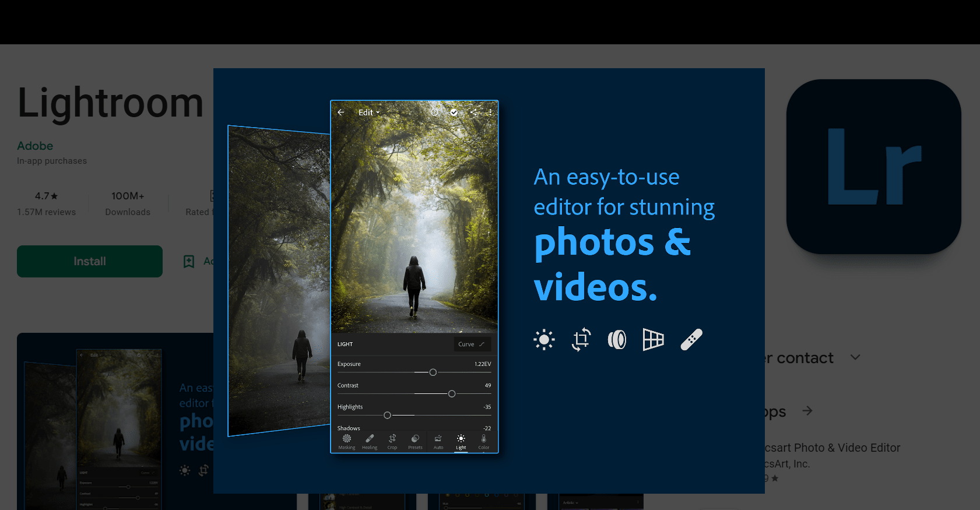Click the Highlights slider handle
Viewport: 980px width, 510px height.
388,416
